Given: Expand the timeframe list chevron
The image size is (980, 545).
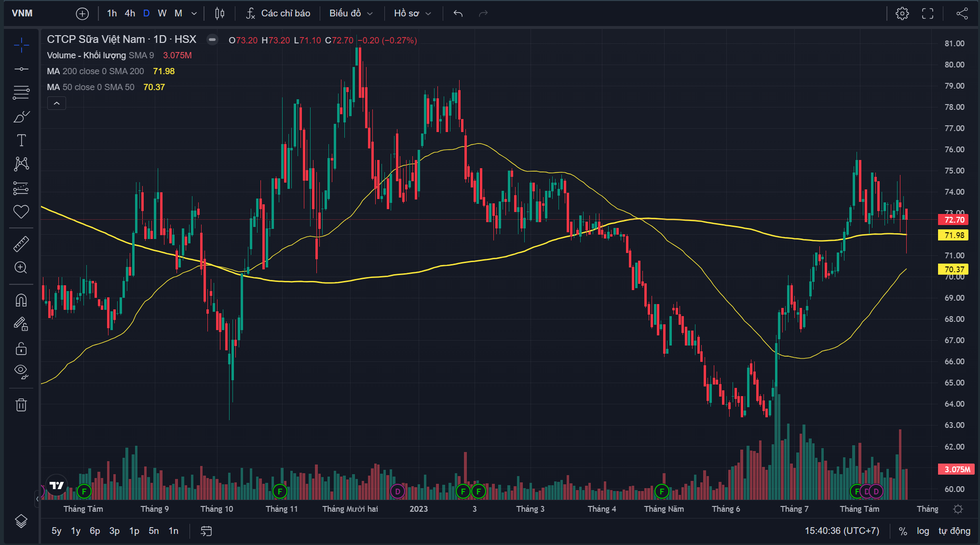Looking at the screenshot, I should coord(194,13).
